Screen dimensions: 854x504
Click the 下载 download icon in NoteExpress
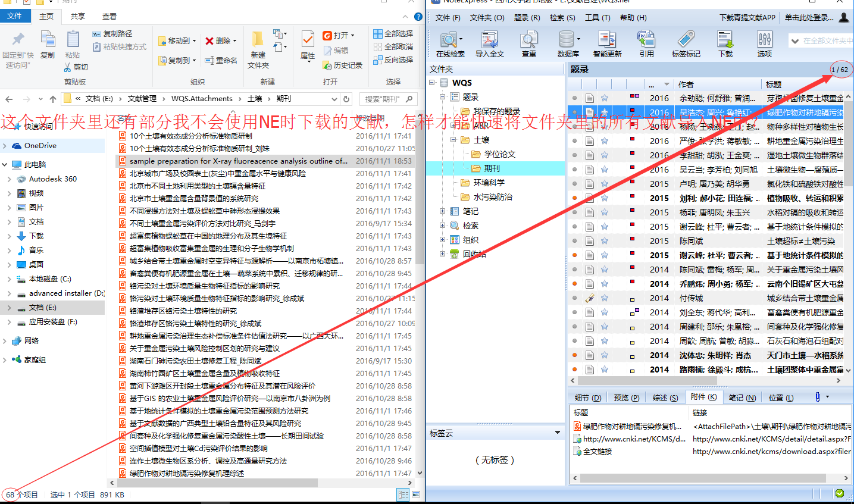(725, 44)
